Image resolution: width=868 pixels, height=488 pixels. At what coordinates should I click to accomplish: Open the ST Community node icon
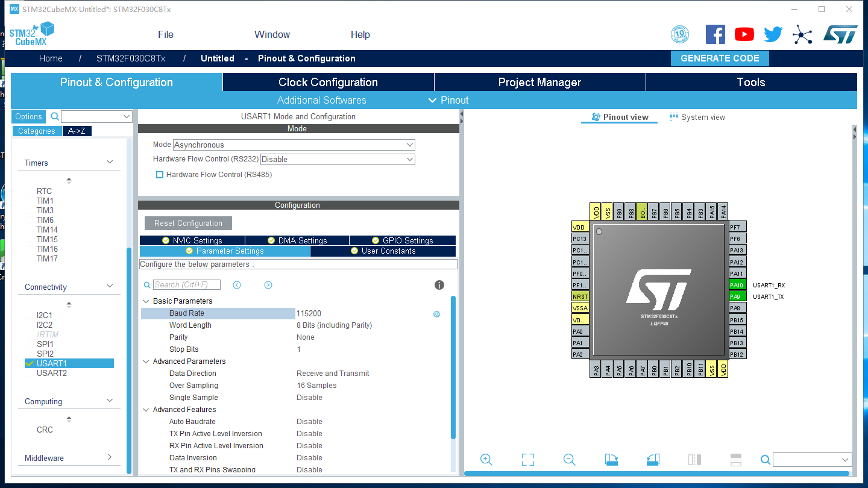[x=802, y=34]
